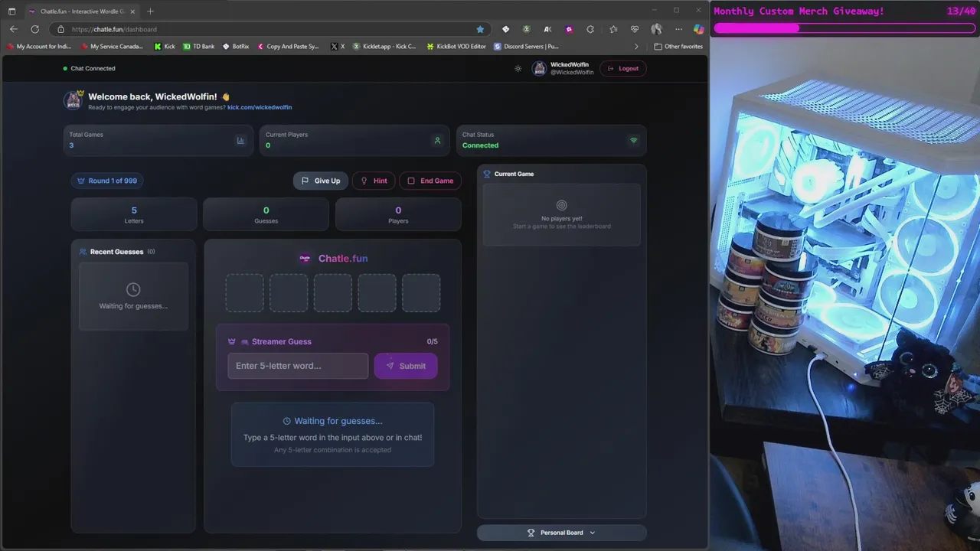980x551 pixels.
Task: Open the Other favorites folder
Action: click(x=678, y=47)
